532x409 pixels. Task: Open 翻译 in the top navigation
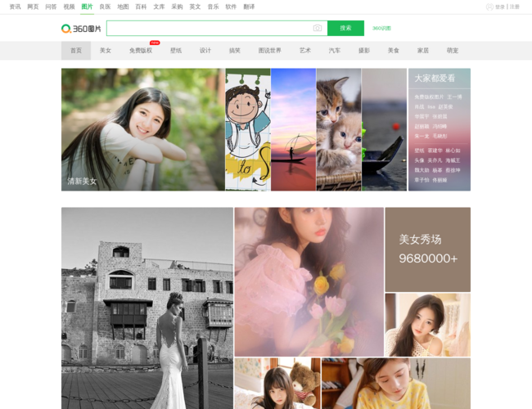tap(249, 7)
